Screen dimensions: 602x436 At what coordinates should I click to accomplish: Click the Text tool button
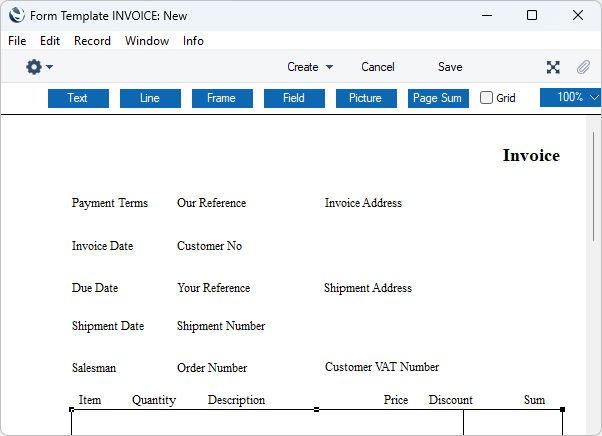tap(78, 98)
